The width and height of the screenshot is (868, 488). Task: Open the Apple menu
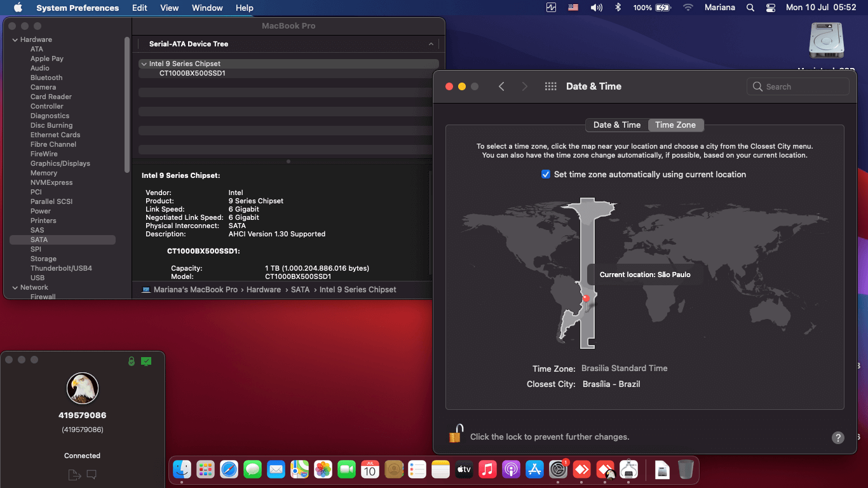(18, 8)
